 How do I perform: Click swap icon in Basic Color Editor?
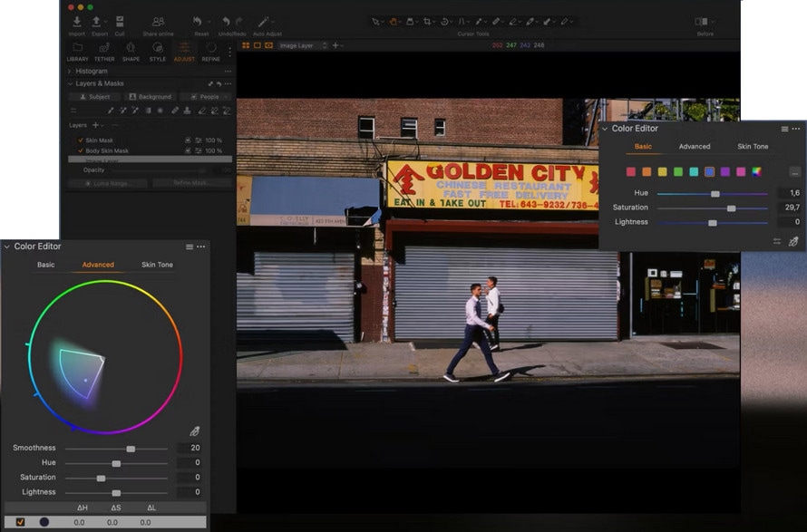point(777,241)
